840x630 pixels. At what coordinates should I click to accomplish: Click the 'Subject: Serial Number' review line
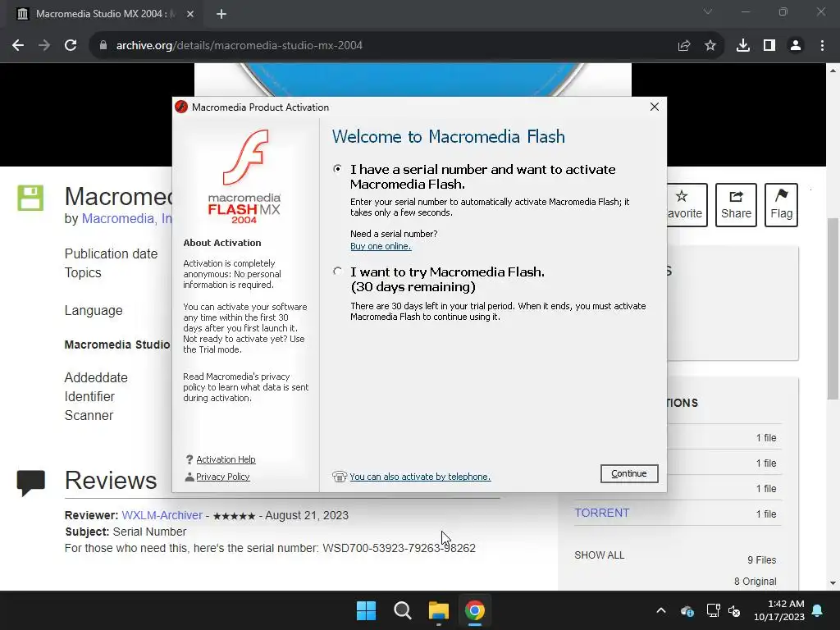(126, 532)
